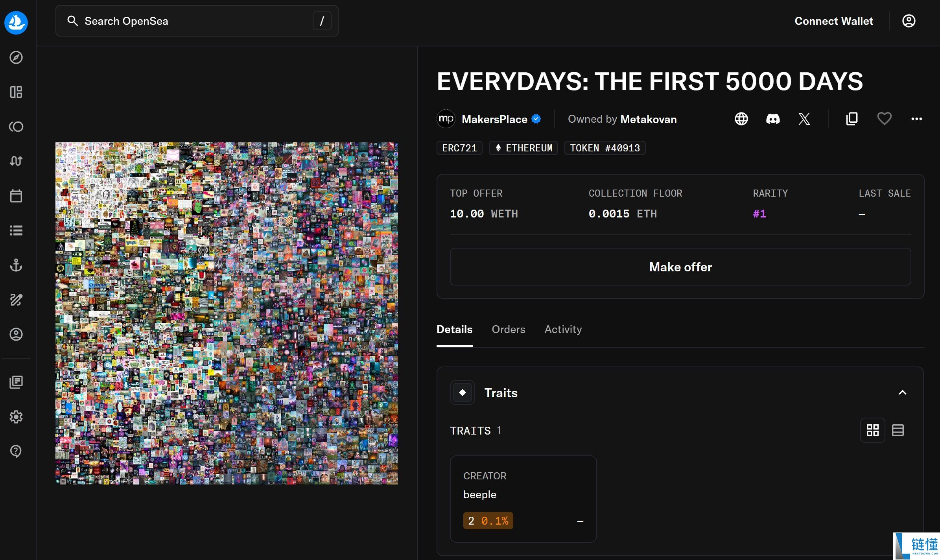The height and width of the screenshot is (560, 940).
Task: Click the MakersPlace collection avatar
Action: click(446, 119)
